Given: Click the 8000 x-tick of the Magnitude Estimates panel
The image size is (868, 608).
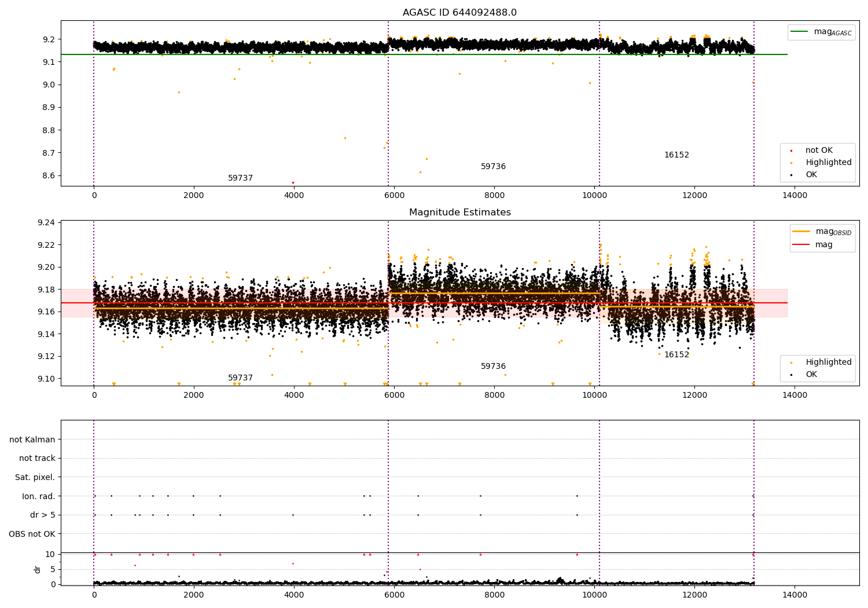Looking at the screenshot, I should click(494, 395).
